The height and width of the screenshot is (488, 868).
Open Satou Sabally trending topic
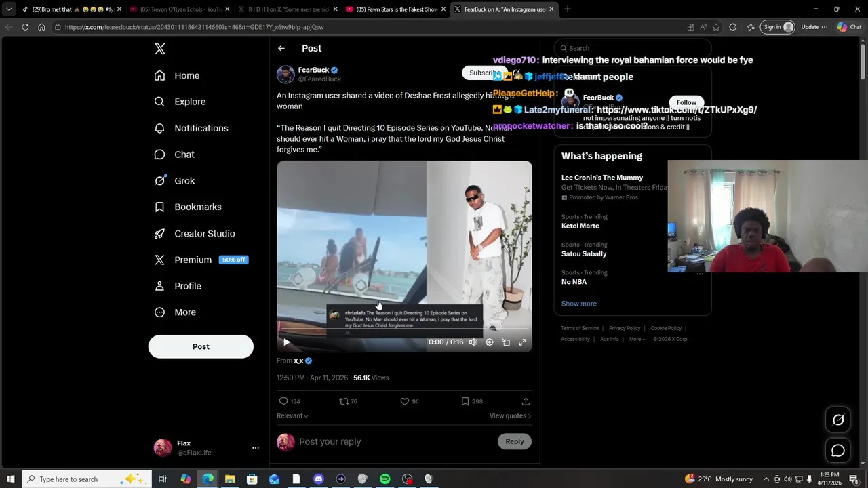584,253
